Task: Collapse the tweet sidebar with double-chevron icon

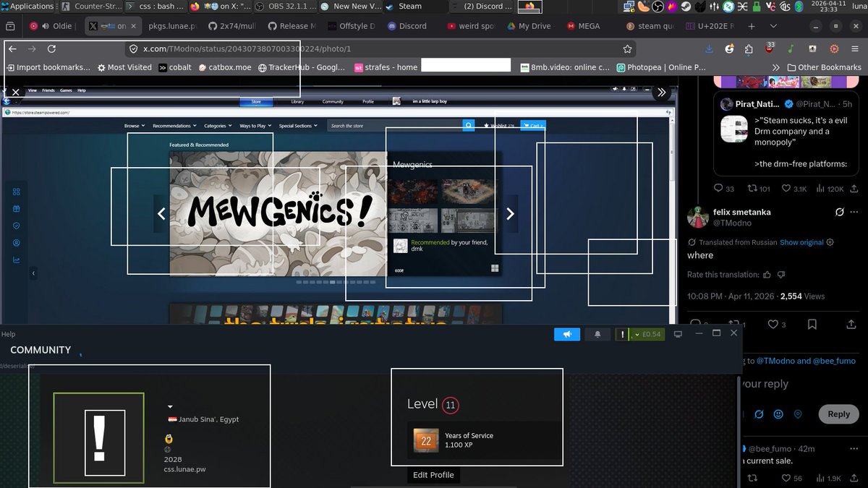Action: [661, 93]
